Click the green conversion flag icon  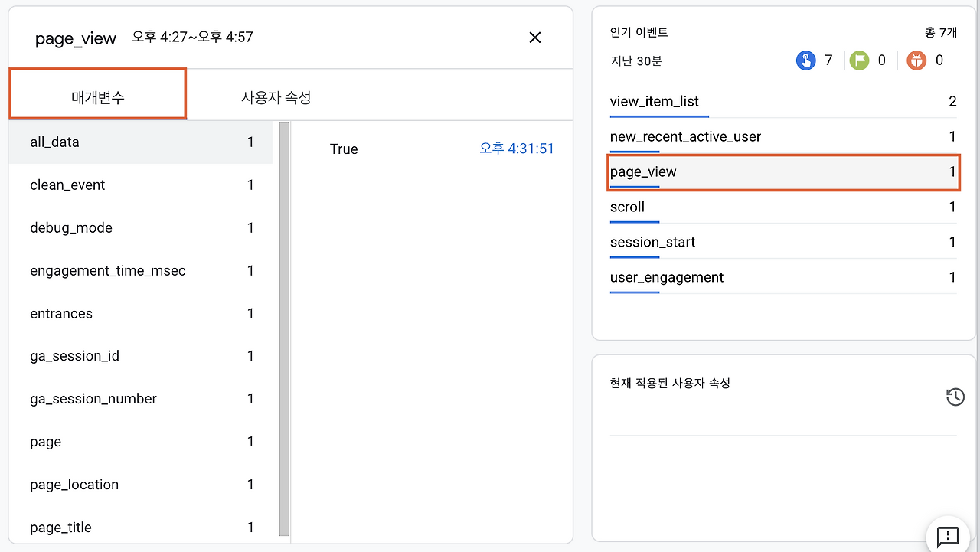[859, 60]
